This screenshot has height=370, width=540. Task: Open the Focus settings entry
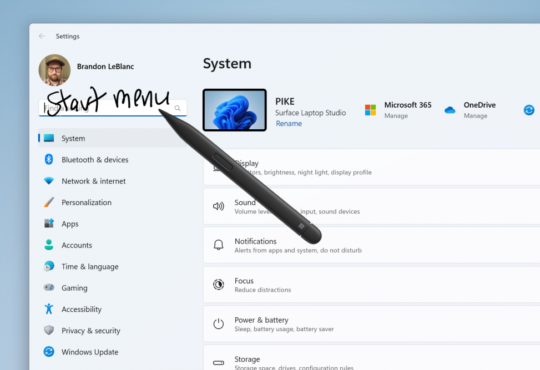click(x=372, y=285)
